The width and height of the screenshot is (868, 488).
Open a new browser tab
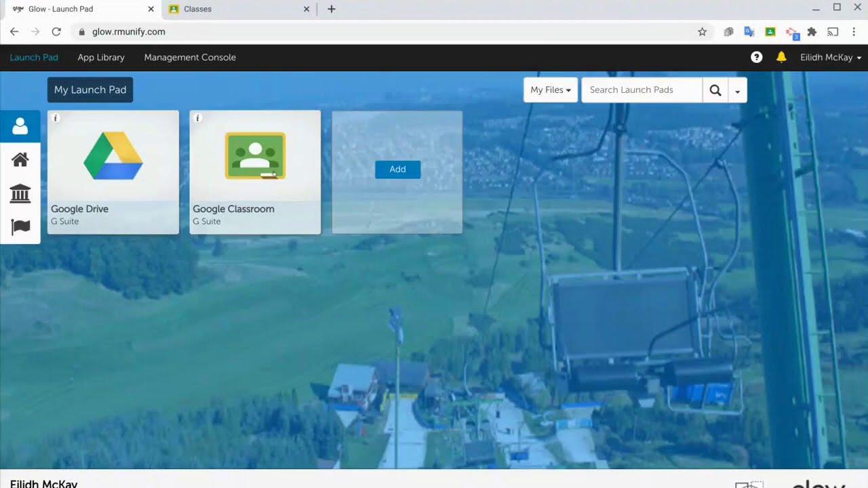331,9
